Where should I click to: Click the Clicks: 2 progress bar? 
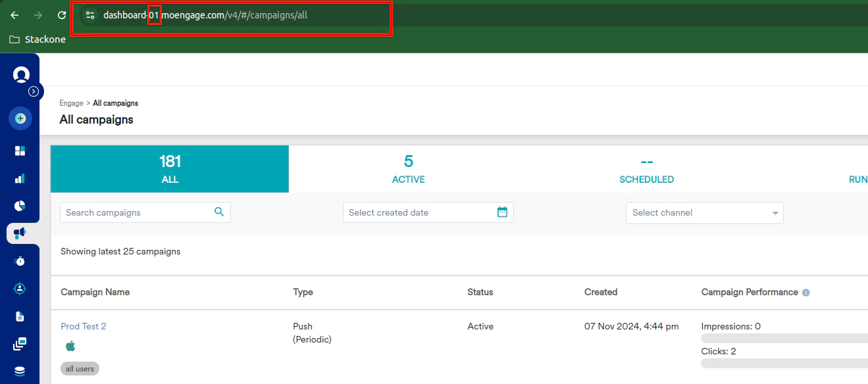(784, 363)
